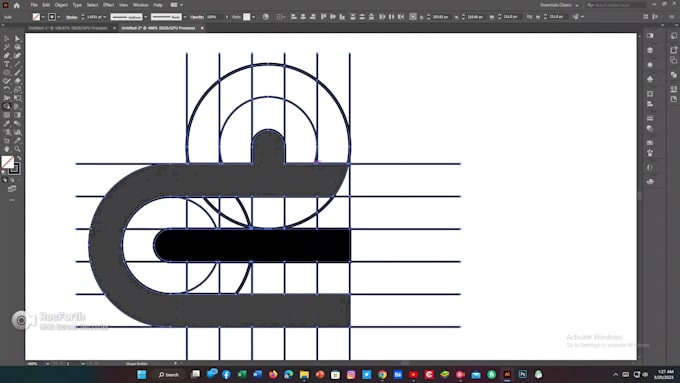Select the Zoom tool magnifier
This screenshot has width=680, height=383.
pyautogui.click(x=17, y=149)
